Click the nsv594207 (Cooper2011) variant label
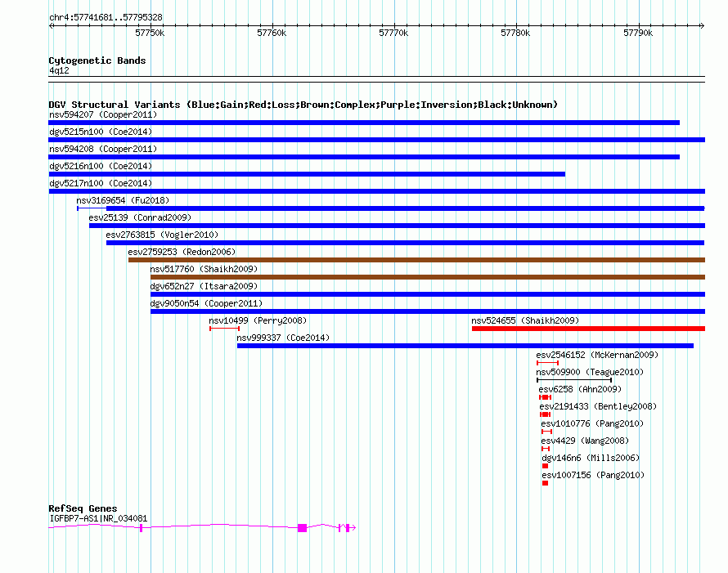Image resolution: width=728 pixels, height=573 pixels. click(x=103, y=114)
